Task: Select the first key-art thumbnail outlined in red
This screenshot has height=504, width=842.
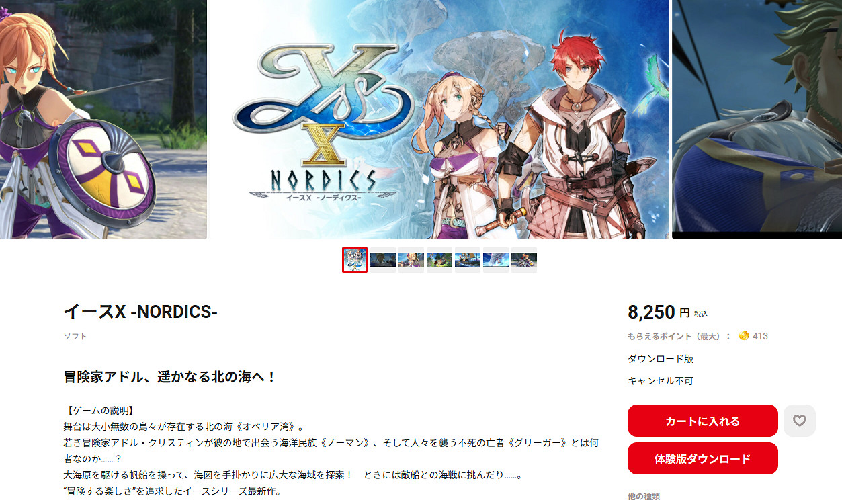Action: 355,260
